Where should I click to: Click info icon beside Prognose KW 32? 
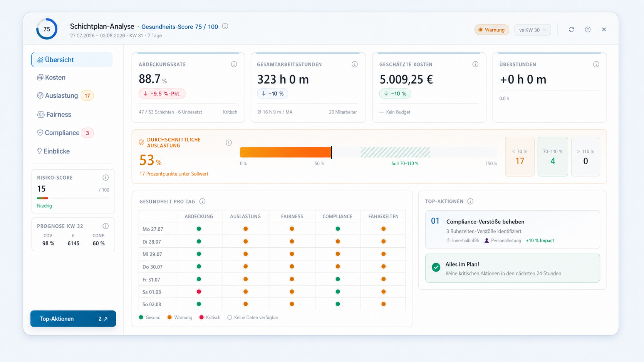(106, 226)
